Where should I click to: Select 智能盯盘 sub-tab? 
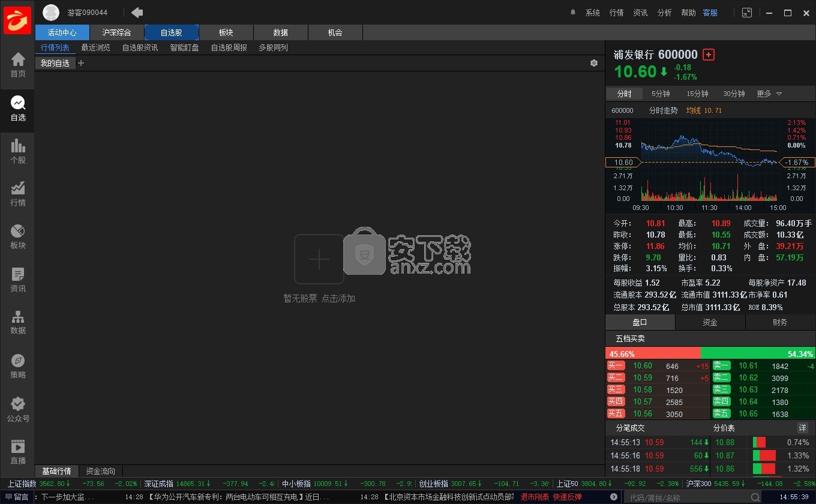185,47
